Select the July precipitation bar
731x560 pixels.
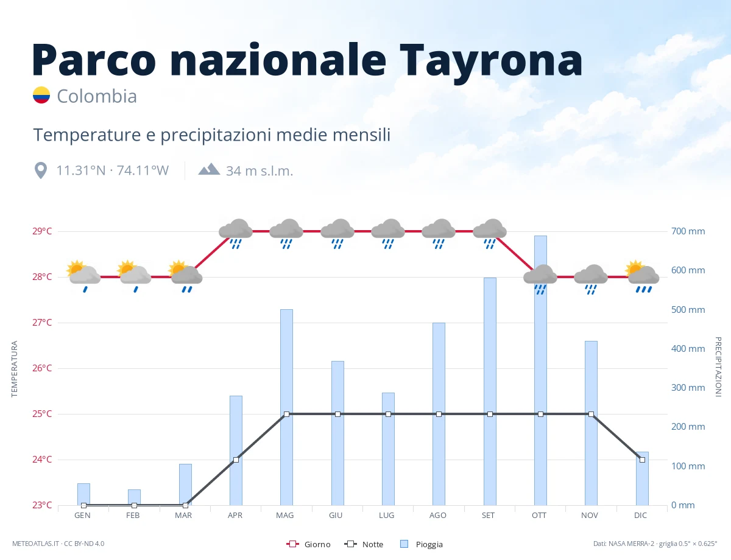click(x=388, y=449)
